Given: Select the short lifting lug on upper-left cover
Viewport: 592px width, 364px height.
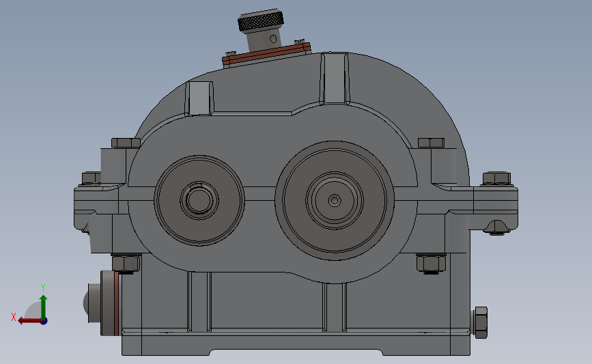Looking at the screenshot, I should 199,98.
